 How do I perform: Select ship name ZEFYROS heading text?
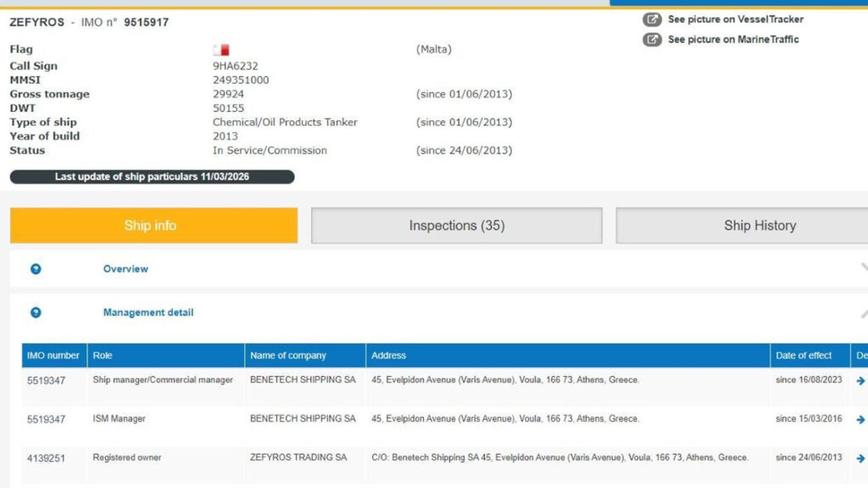coord(36,22)
